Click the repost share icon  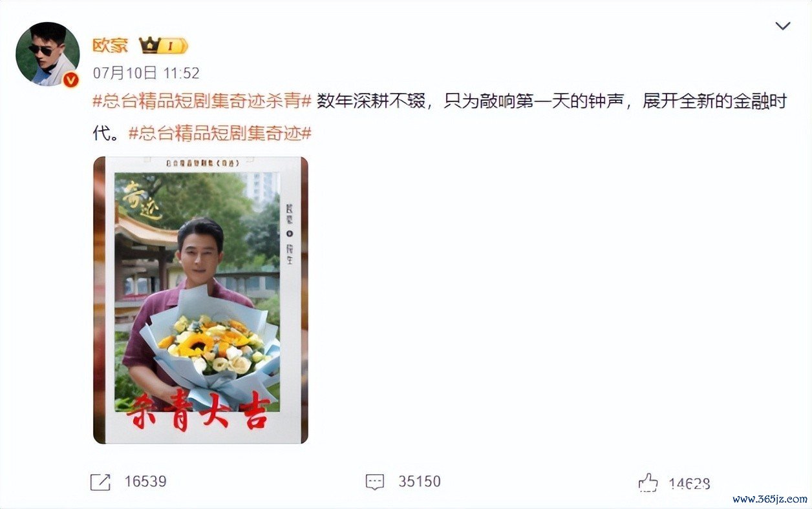coord(100,481)
